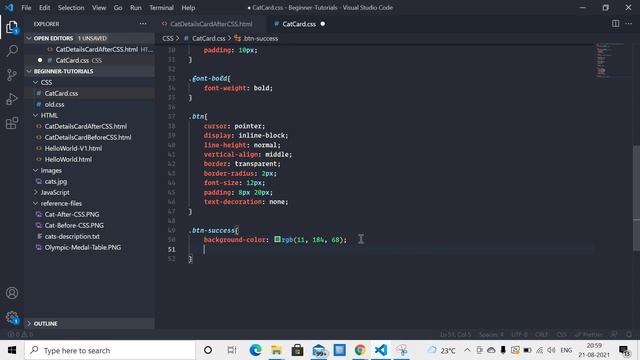Screen dimensions: 640x360
Task: Change Spaces indentation in status bar
Action: click(491, 334)
